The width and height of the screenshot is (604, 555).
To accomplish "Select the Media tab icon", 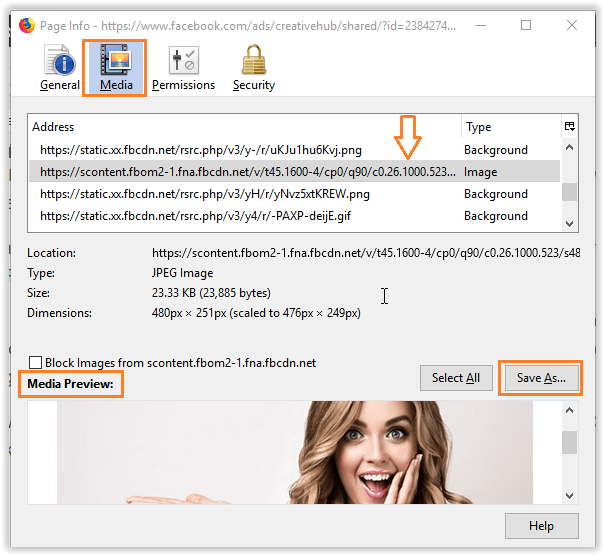I will (116, 60).
